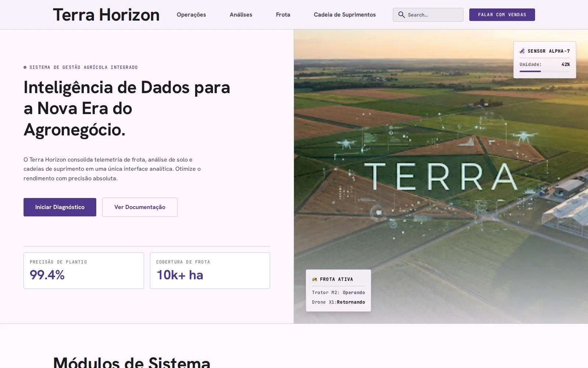
Task: Click the tractor icon beside FROTA ATIVA
Action: click(x=315, y=279)
